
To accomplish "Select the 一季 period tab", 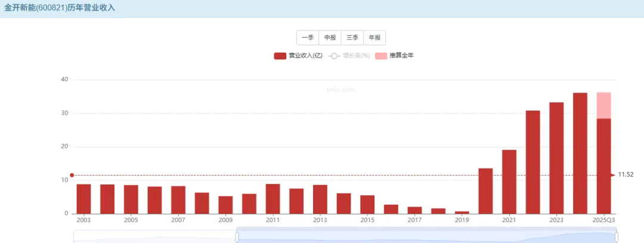I will [308, 38].
